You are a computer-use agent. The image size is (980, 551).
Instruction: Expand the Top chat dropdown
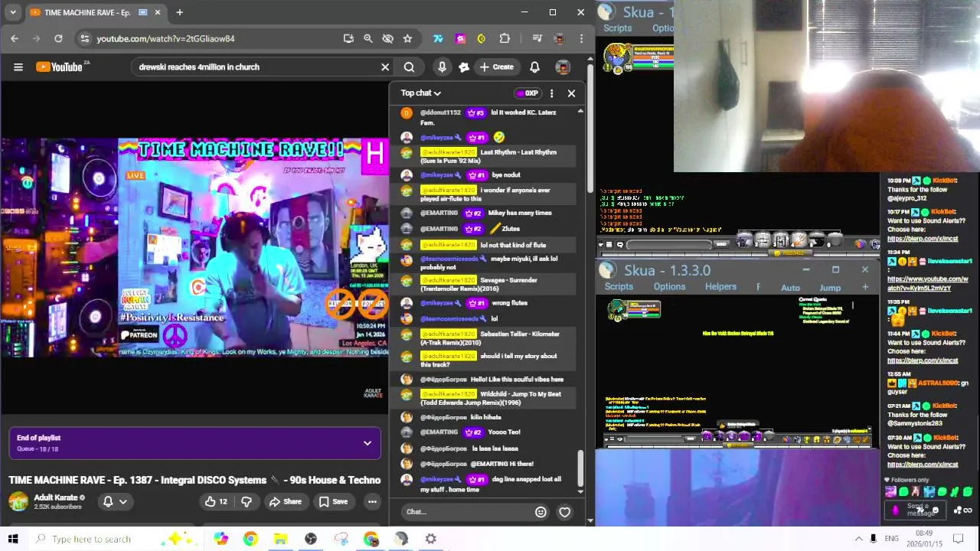(421, 93)
